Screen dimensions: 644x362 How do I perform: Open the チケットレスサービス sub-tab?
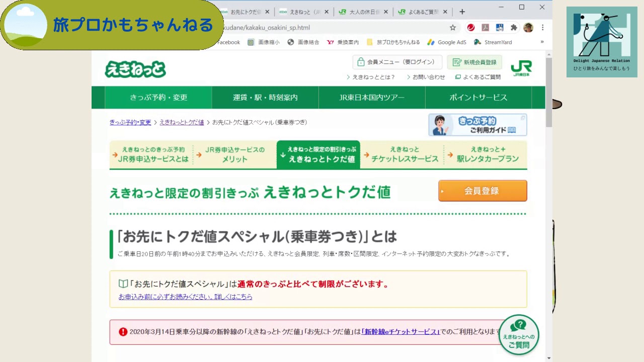pyautogui.click(x=402, y=154)
